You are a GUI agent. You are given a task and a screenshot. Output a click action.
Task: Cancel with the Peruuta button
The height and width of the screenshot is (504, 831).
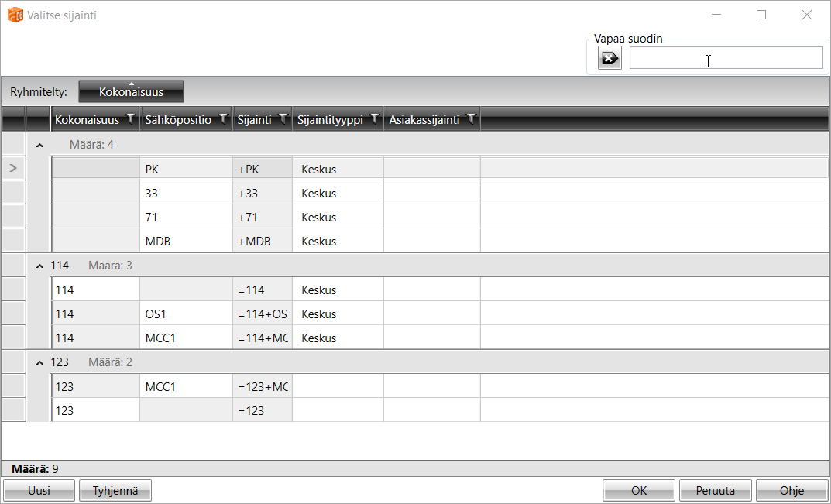[715, 490]
